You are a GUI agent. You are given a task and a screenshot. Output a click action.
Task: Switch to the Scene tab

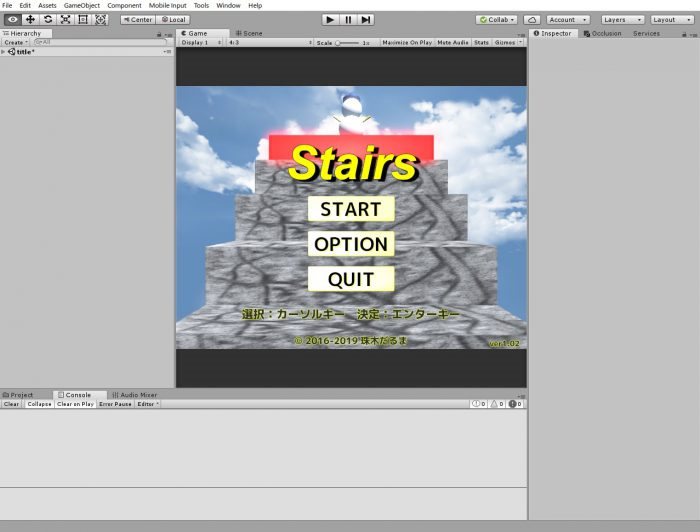click(249, 33)
